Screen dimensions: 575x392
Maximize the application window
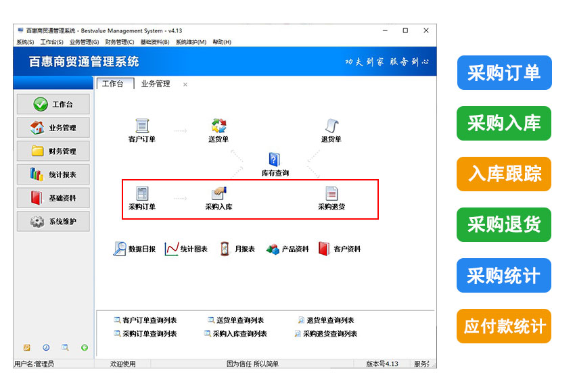(x=405, y=30)
